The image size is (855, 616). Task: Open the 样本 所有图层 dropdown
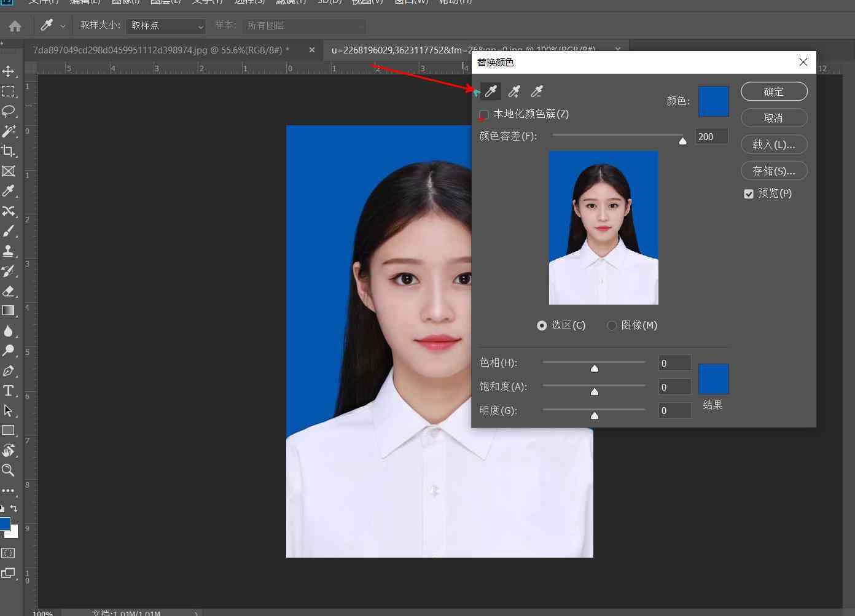[303, 26]
